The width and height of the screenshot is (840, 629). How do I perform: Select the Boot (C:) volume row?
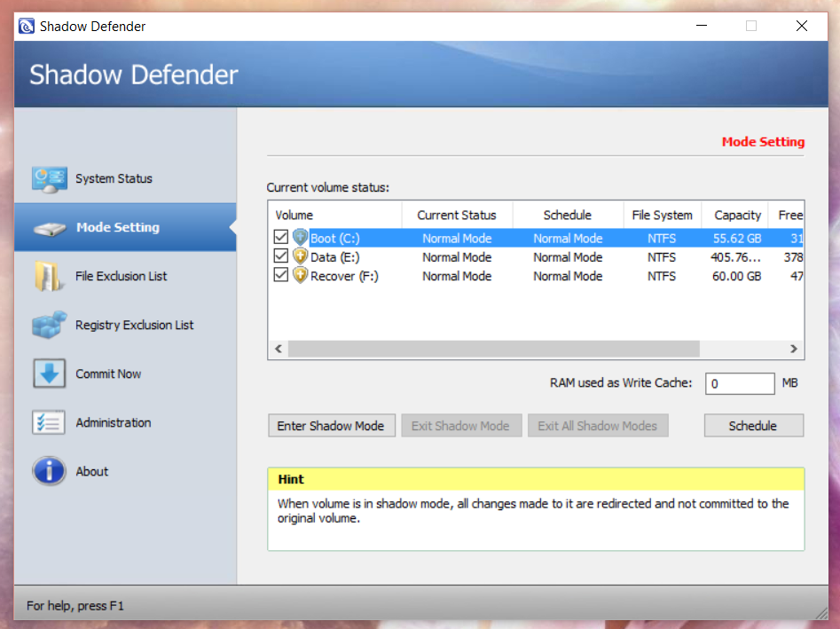[x=537, y=238]
